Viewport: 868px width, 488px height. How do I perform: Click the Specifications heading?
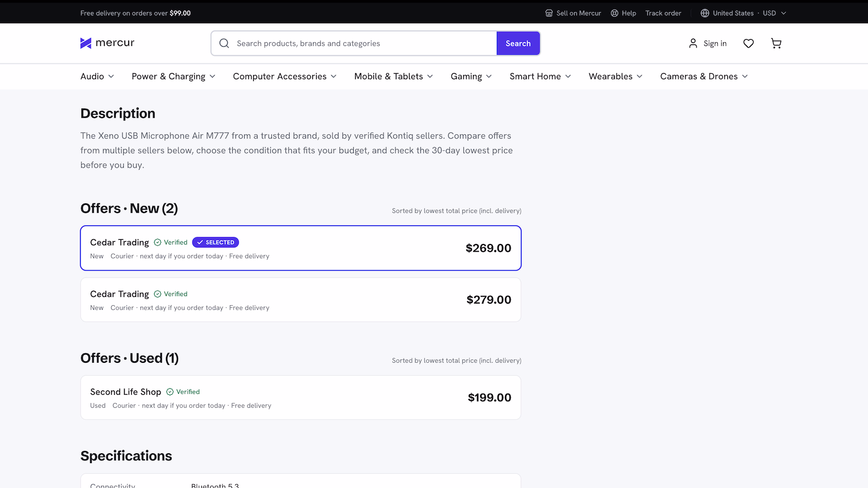(x=126, y=456)
